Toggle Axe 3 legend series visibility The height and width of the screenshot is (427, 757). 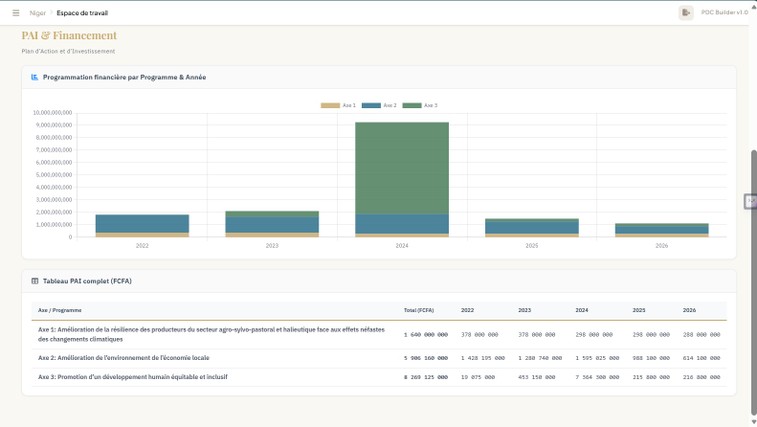pos(419,105)
